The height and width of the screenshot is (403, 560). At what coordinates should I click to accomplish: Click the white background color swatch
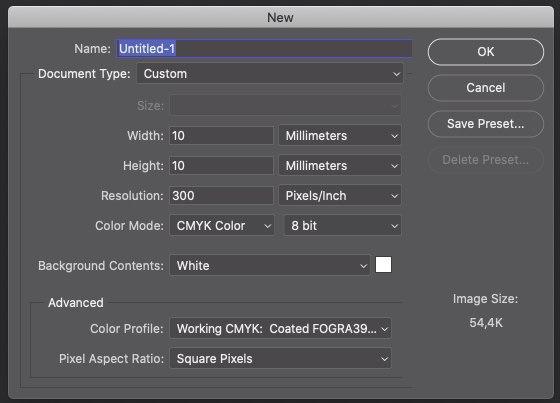[383, 265]
